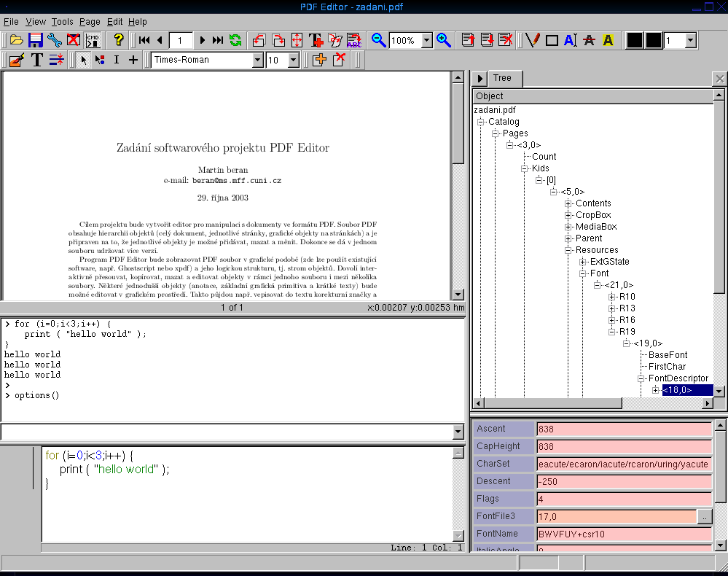Select the line drawing pencil tool

[533, 40]
